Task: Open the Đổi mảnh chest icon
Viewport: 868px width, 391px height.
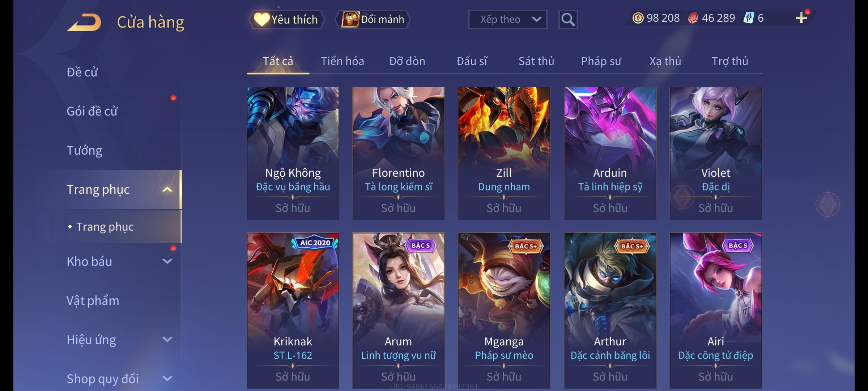Action: (350, 19)
